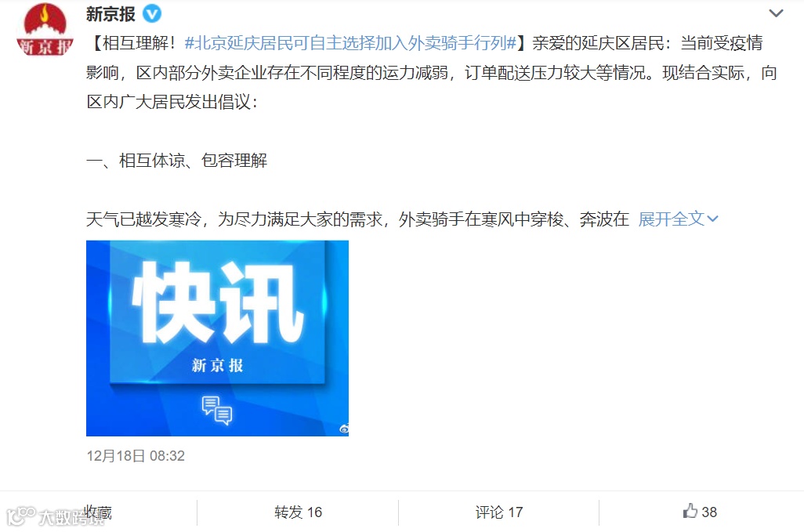The image size is (804, 532).
Task: Open the 评论 17 comments tab
Action: click(499, 512)
